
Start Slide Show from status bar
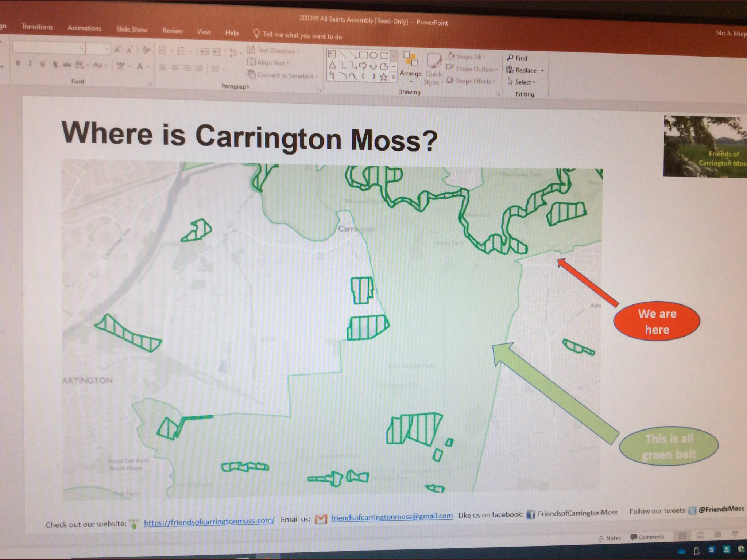click(x=735, y=534)
